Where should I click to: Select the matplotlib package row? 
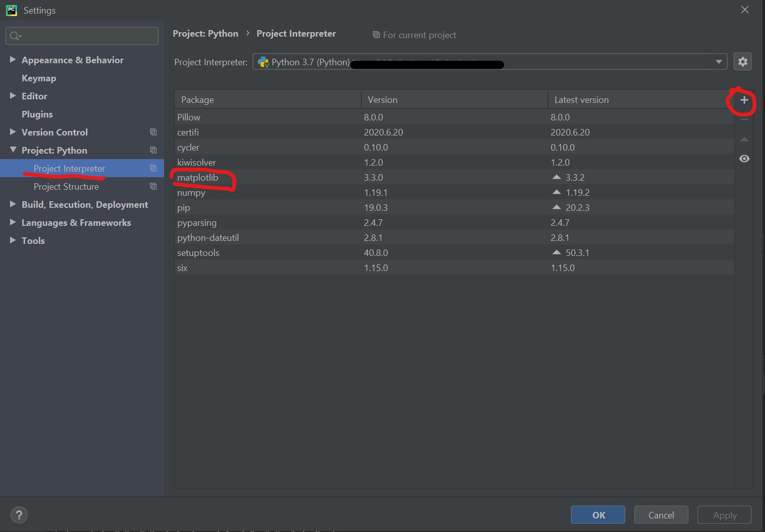coord(454,177)
